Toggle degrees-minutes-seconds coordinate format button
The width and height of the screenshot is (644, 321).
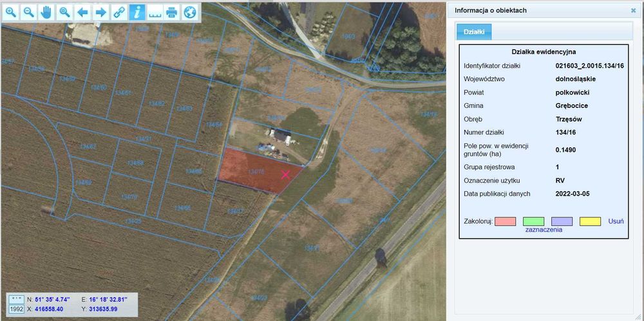[x=17, y=299]
